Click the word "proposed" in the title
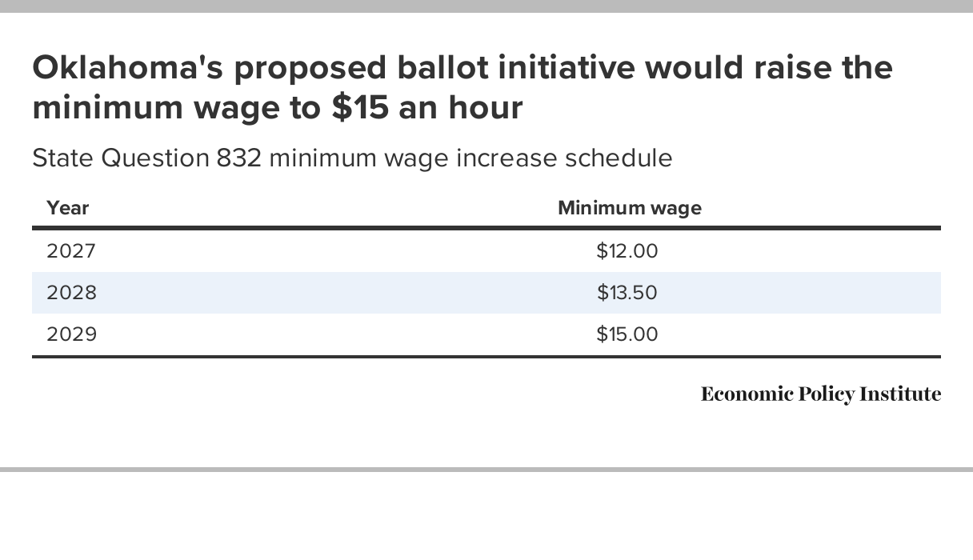Image resolution: width=973 pixels, height=560 pixels. (310, 68)
